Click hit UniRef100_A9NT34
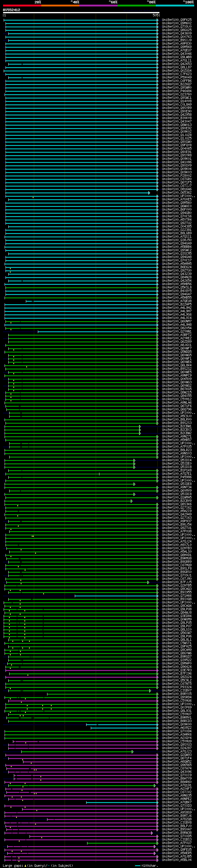Image resolution: width=197 pixels, height=868 pixels. click(177, 487)
